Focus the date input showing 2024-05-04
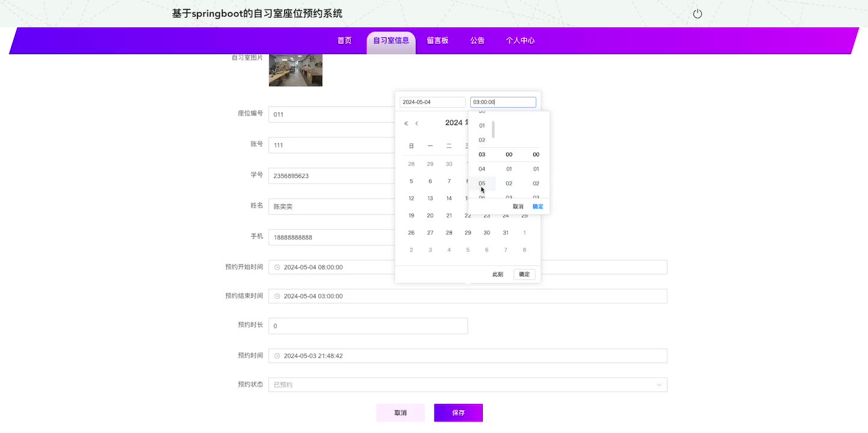This screenshot has height=433, width=868. [x=432, y=102]
